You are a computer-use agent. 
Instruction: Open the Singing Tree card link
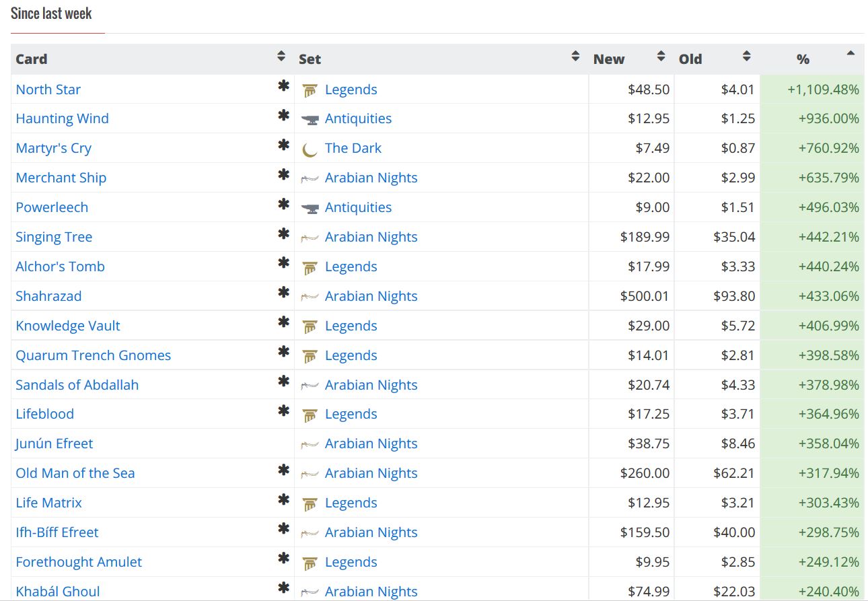click(54, 237)
